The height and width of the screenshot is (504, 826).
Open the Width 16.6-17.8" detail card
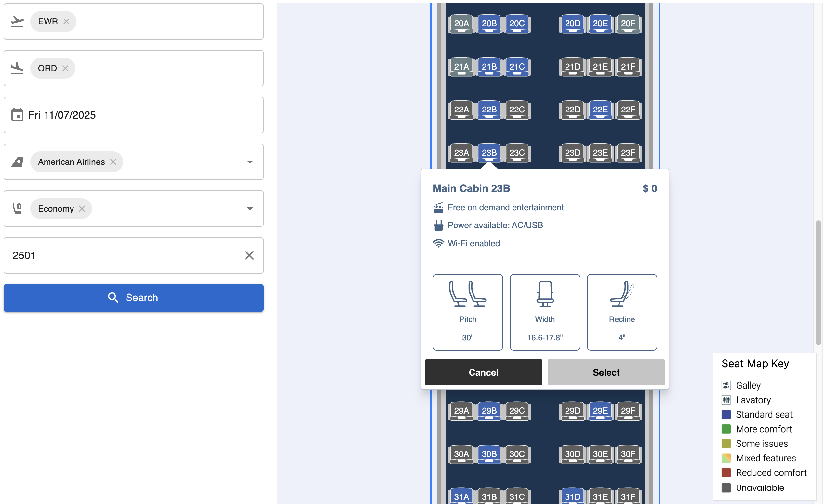click(x=545, y=313)
